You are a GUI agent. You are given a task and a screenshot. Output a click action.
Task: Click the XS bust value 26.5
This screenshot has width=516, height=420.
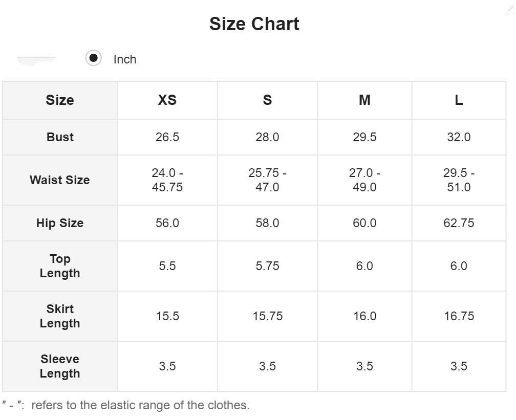pyautogui.click(x=167, y=137)
